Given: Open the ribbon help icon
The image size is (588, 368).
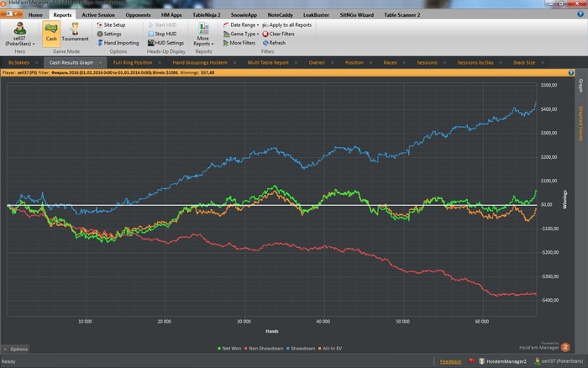Looking at the screenshot, I should [x=580, y=14].
